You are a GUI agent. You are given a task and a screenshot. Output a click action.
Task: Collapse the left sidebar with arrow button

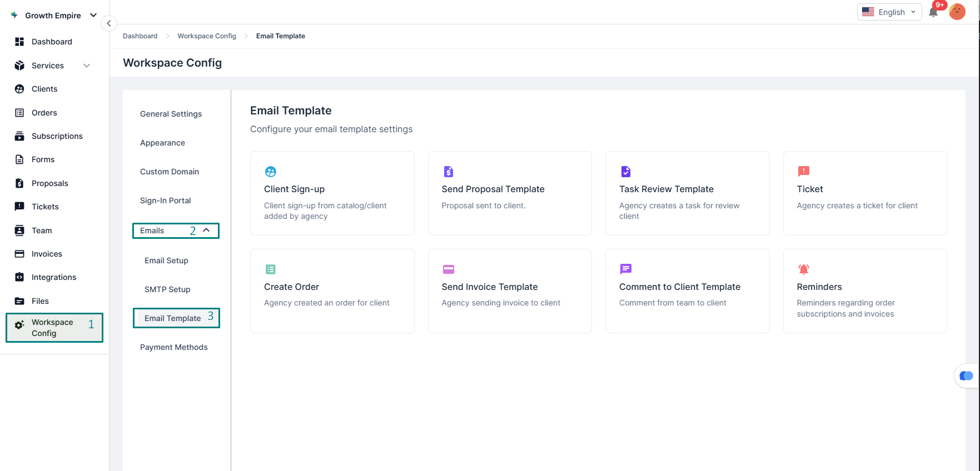click(x=109, y=23)
